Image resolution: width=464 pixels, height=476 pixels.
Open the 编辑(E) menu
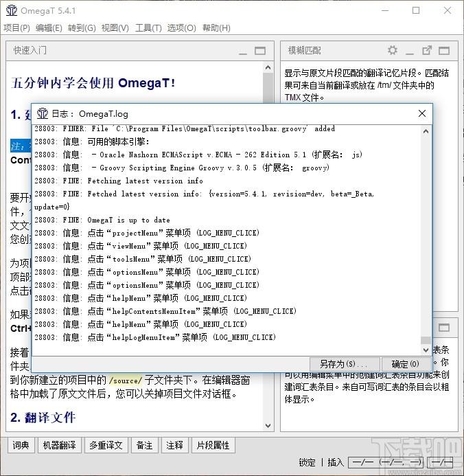pos(49,28)
